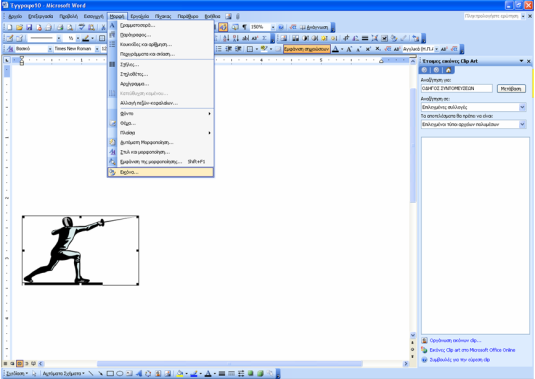Click the Clip Art pane home icon
Image resolution: width=535 pixels, height=379 pixels.
[x=448, y=70]
